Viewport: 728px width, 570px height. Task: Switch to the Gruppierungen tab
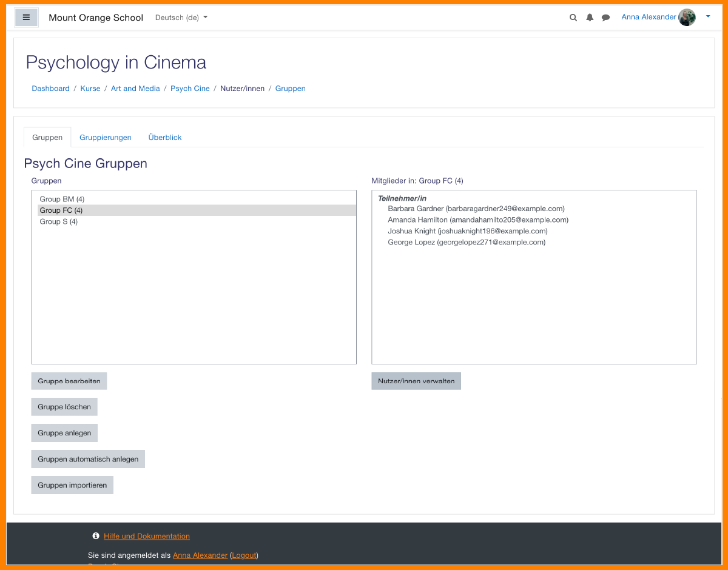pyautogui.click(x=106, y=138)
